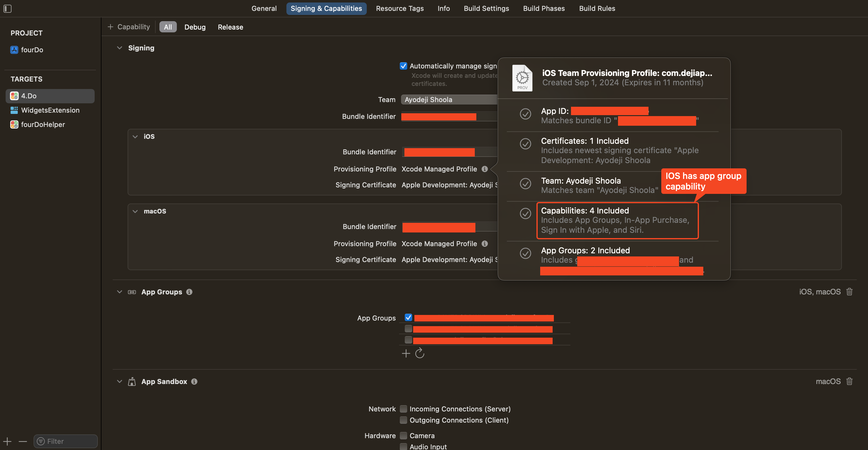Click the macOS Bundle Identifier field
Viewport: 868px width, 450px height.
click(449, 227)
